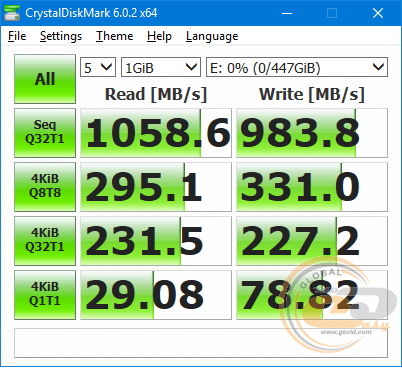Image resolution: width=402 pixels, height=369 pixels.
Task: Select the 4KiB Q1T1 read value 29.08
Action: (156, 295)
